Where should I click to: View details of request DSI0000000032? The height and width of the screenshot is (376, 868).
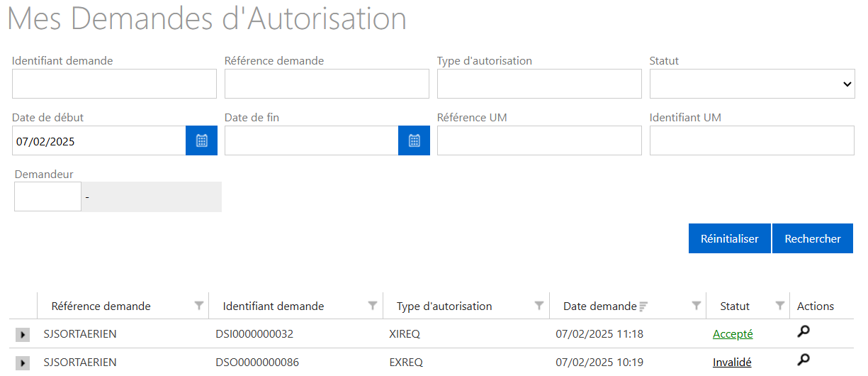click(804, 331)
